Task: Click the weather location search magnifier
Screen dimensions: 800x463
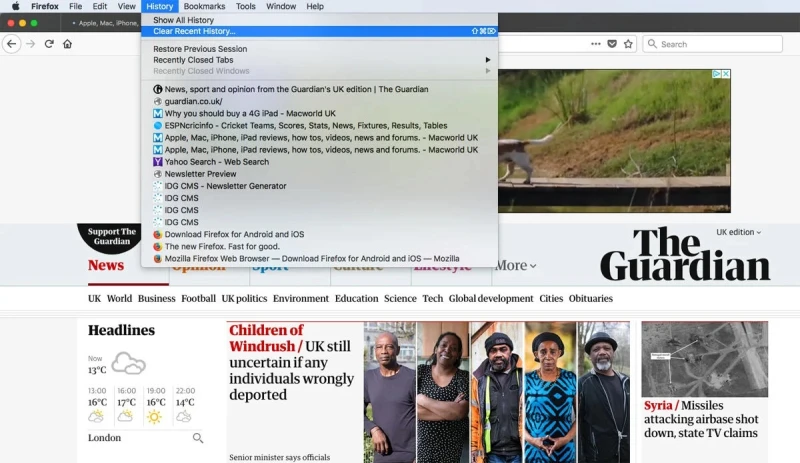Action: [198, 438]
